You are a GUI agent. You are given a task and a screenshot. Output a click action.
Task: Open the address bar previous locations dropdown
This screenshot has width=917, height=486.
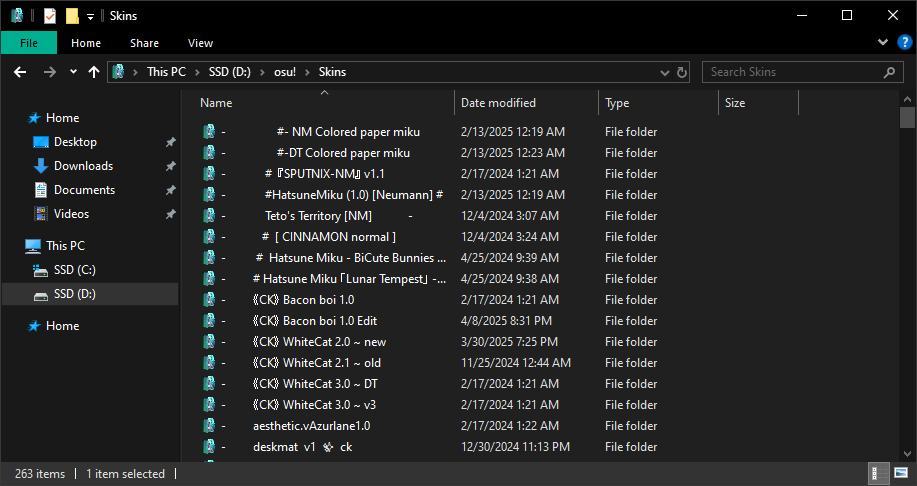(x=664, y=72)
